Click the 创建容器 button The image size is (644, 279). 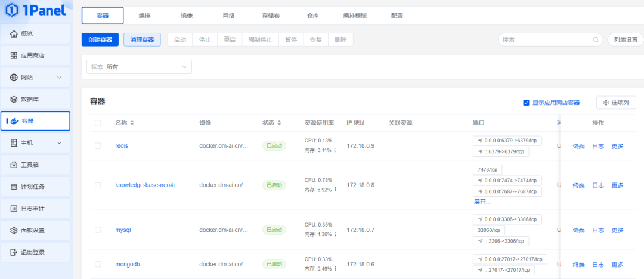coord(100,40)
